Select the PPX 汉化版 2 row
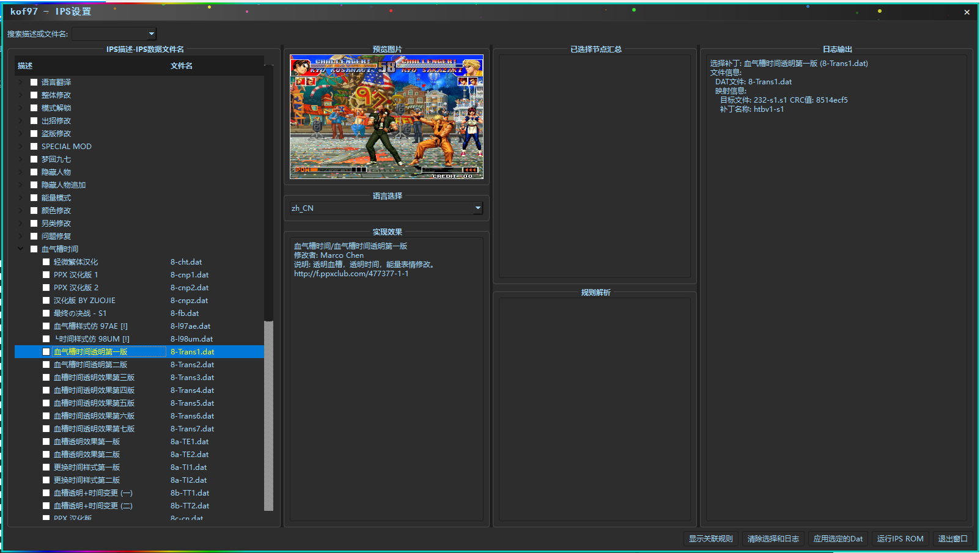This screenshot has height=553, width=980. click(x=139, y=287)
